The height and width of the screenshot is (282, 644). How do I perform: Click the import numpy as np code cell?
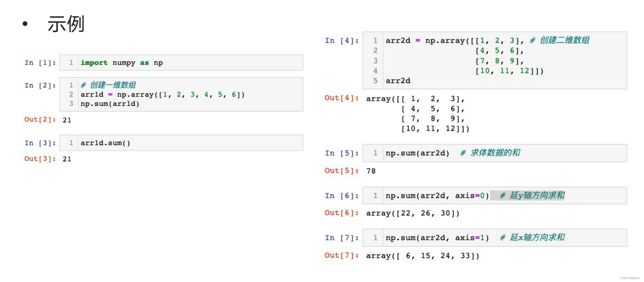[181, 62]
